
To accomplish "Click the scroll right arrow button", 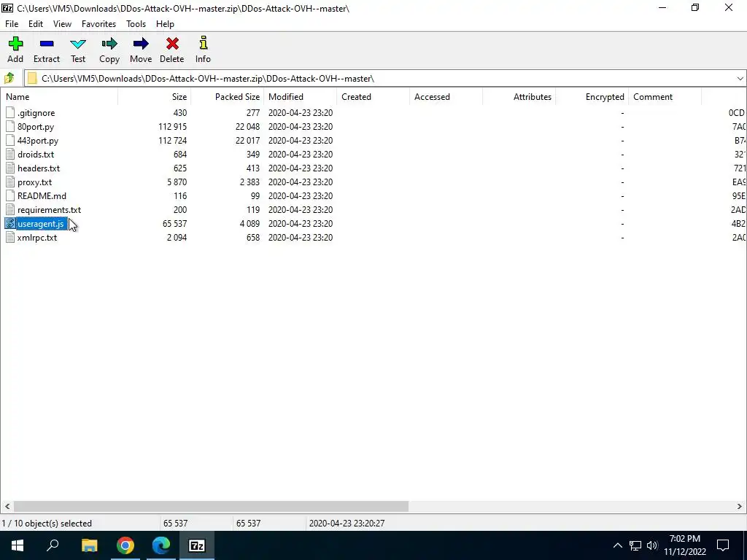I will tap(740, 506).
